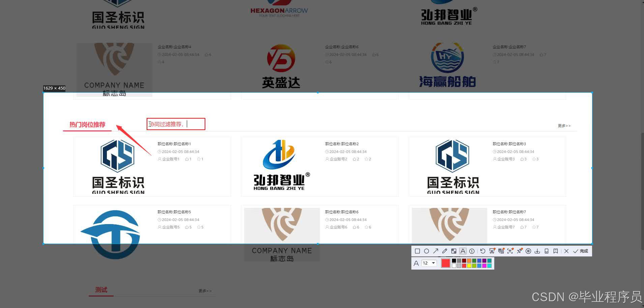Select the ellipse drawing tool
644x308 pixels.
coord(427,251)
